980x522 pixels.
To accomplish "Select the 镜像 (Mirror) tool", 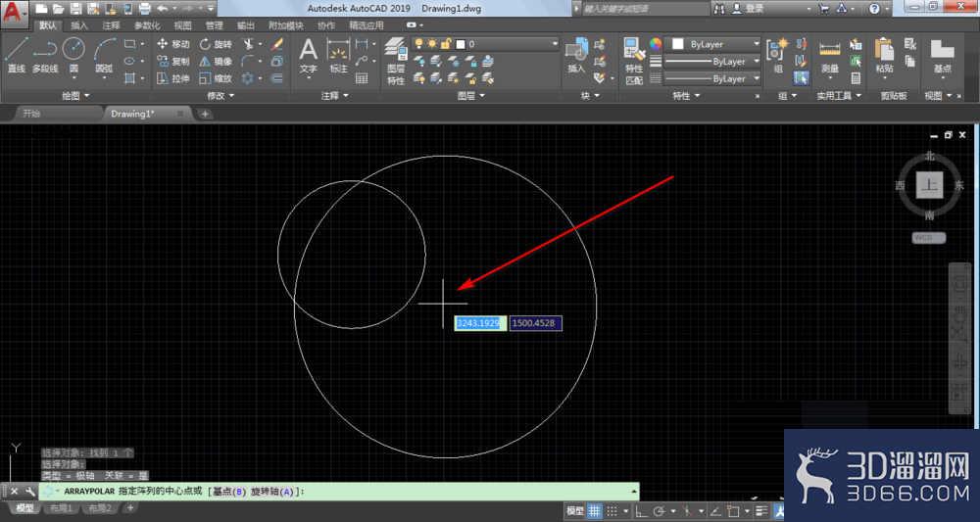I will [216, 61].
